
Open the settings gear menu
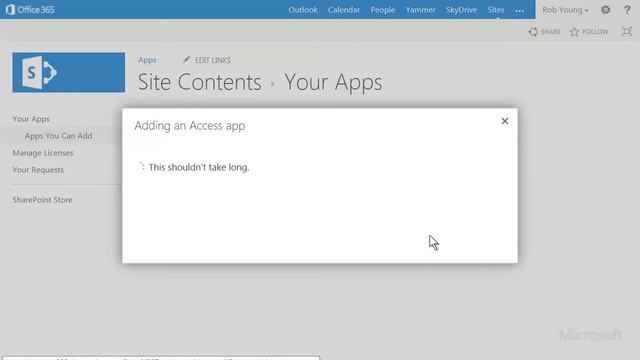[x=605, y=10]
